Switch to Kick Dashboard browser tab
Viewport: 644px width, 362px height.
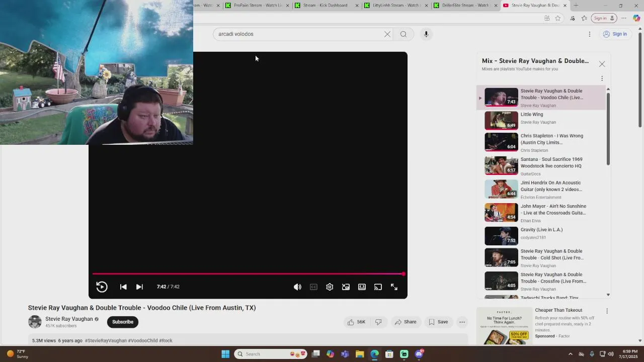click(326, 6)
